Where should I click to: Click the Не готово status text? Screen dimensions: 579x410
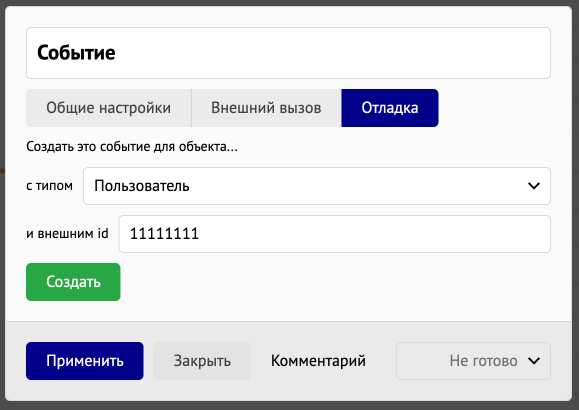483,361
